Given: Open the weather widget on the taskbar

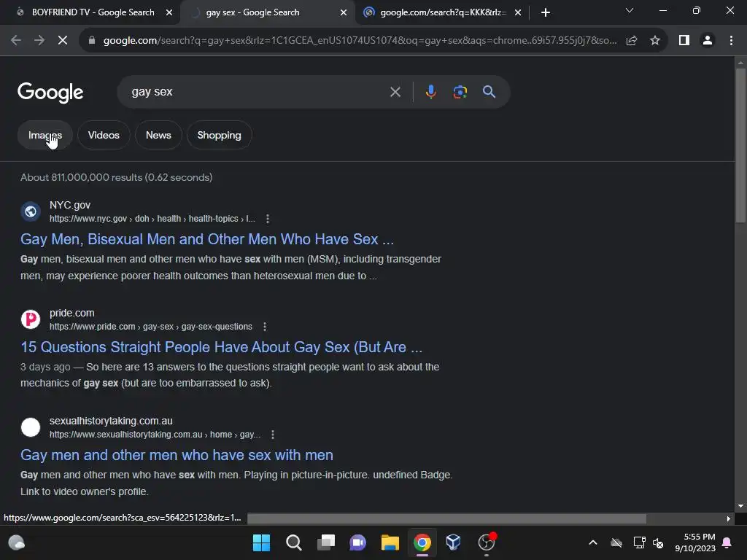Looking at the screenshot, I should (x=17, y=542).
